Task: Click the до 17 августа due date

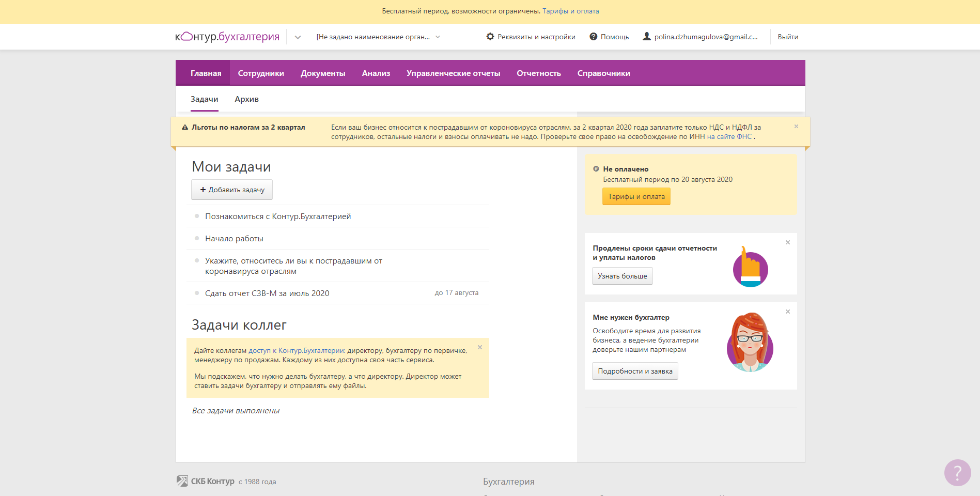Action: click(457, 293)
